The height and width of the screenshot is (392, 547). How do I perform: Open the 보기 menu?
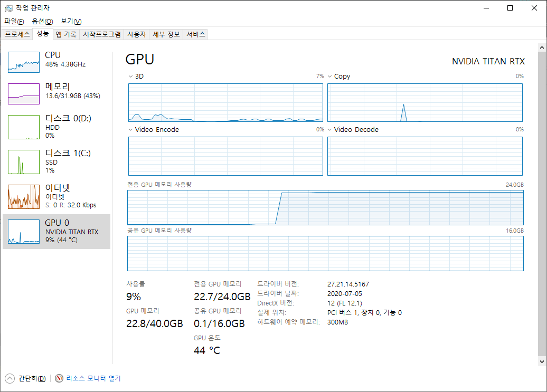pos(71,21)
